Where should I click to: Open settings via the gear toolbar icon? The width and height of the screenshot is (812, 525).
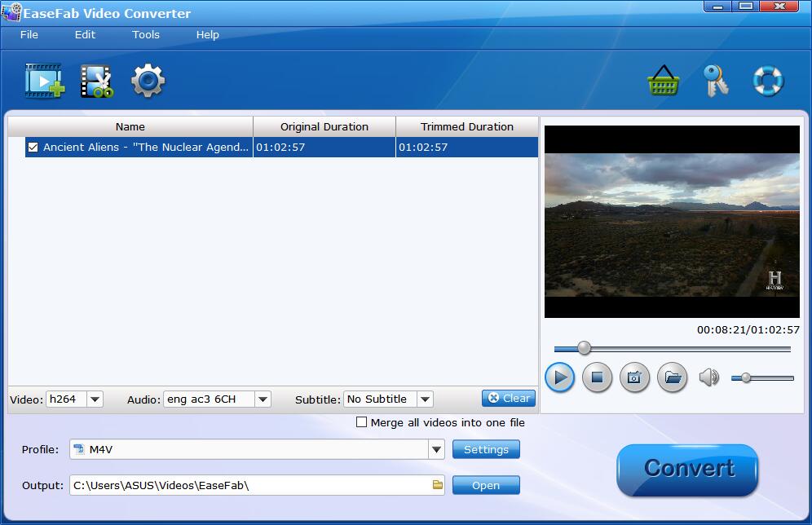(x=148, y=80)
